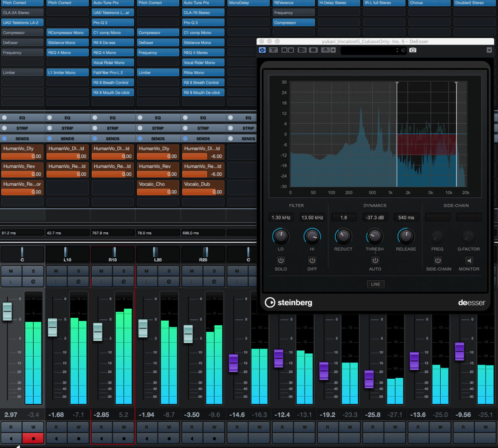Mute the R20 channel
This screenshot has height=448, width=498.
coord(192,271)
